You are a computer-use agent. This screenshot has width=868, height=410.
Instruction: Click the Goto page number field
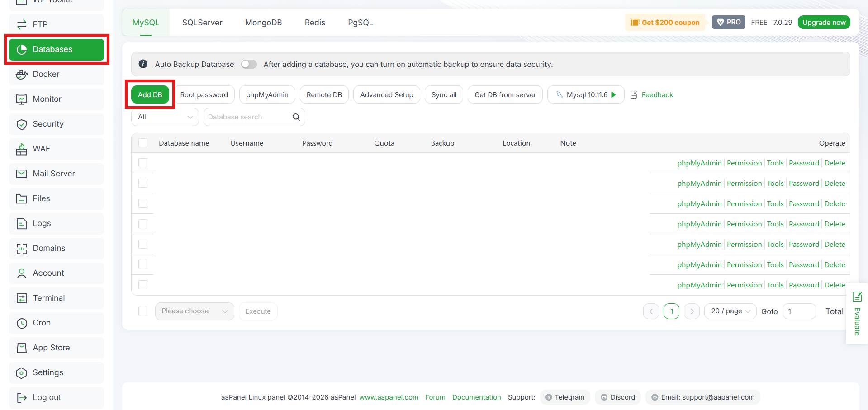coord(799,311)
